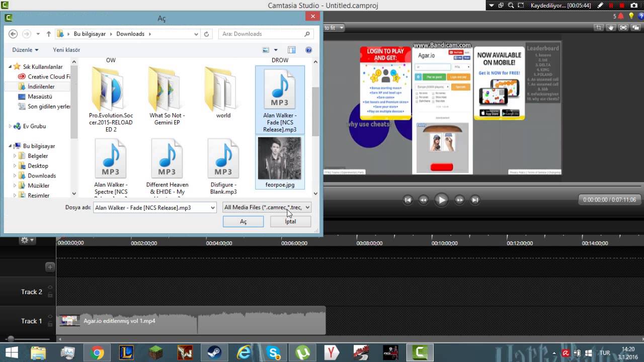Viewport: 644px width, 362px height.
Task: Jump to next clip in preview
Action: point(475,200)
